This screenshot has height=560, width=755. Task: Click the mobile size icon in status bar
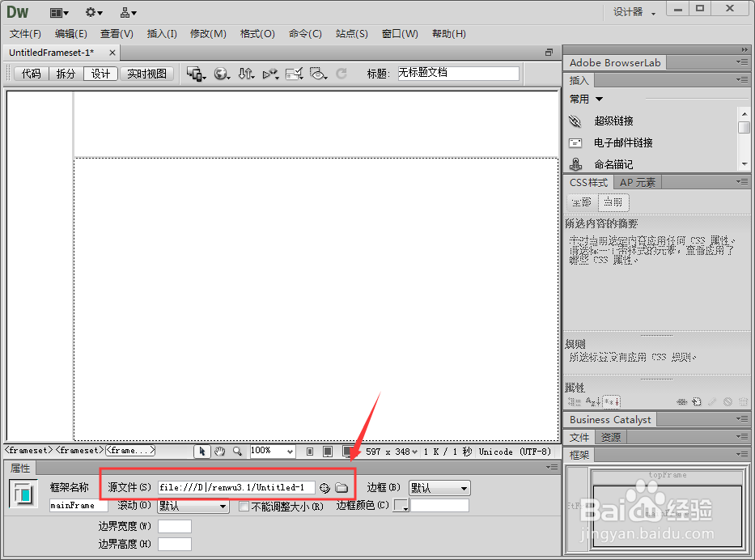pyautogui.click(x=310, y=452)
